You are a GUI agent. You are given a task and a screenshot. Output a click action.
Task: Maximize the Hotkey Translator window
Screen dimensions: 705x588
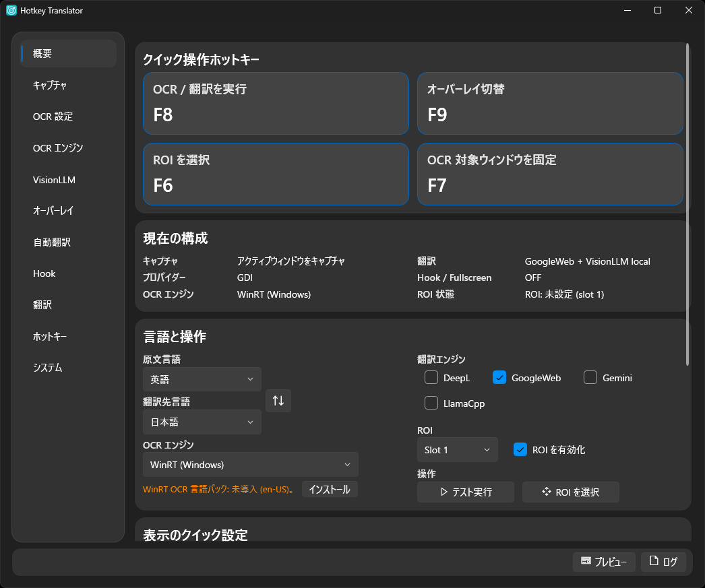tap(657, 10)
